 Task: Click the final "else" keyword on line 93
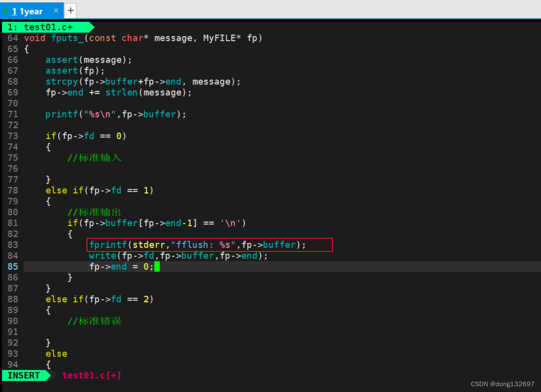coord(56,354)
